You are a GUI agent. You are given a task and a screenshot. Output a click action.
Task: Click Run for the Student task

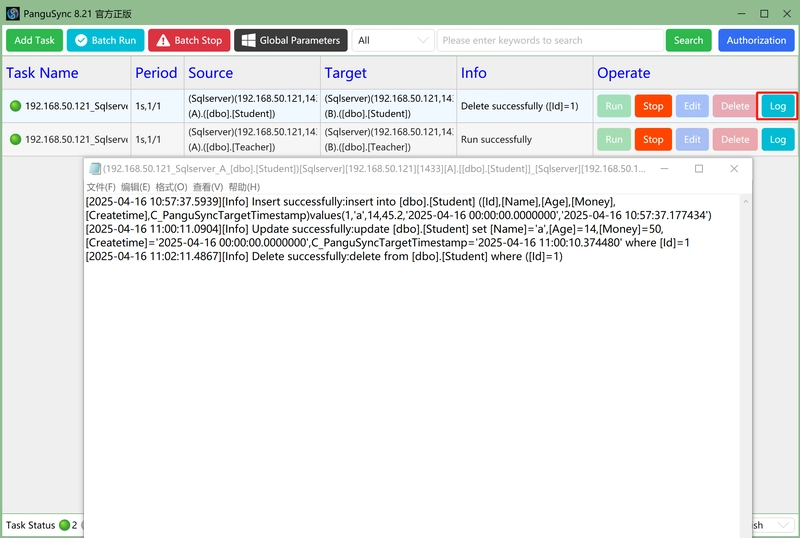[614, 106]
